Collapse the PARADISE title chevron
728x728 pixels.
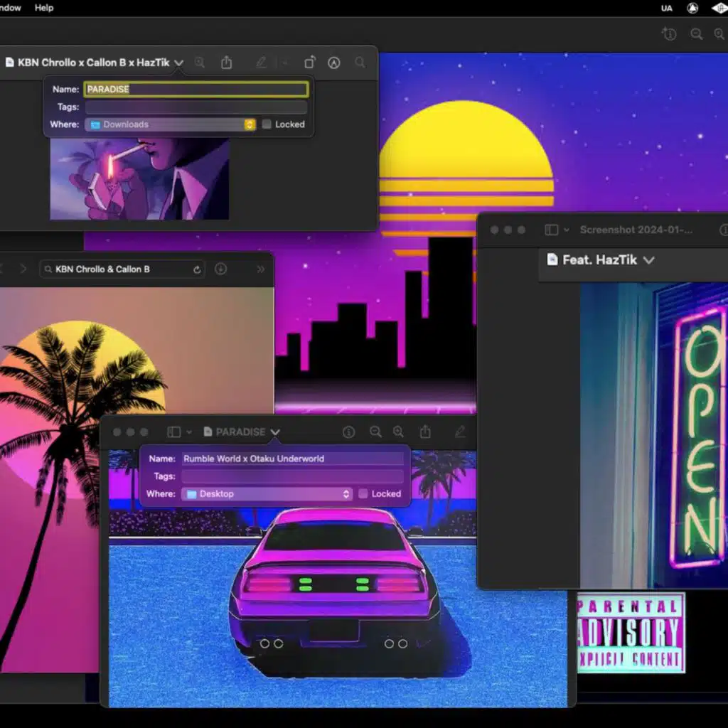pyautogui.click(x=275, y=432)
